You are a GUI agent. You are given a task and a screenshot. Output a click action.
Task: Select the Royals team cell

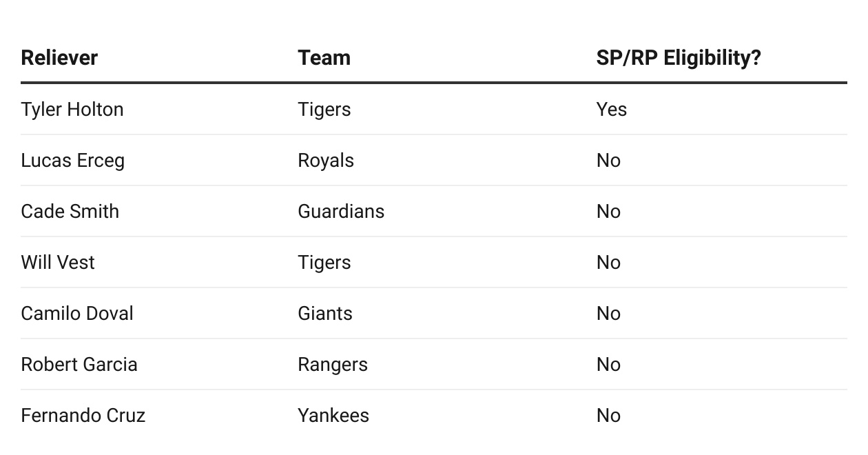tap(325, 161)
